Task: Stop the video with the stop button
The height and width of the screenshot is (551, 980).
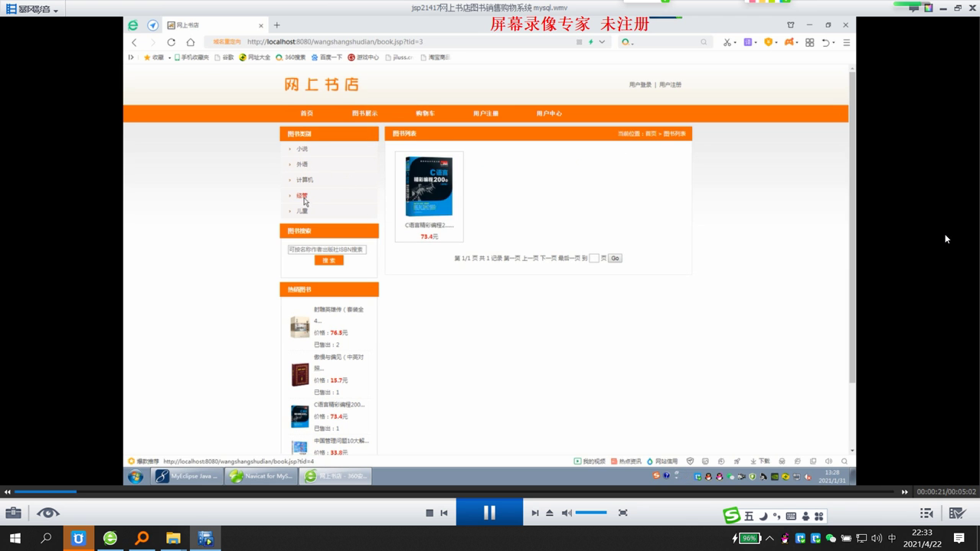Action: (430, 513)
